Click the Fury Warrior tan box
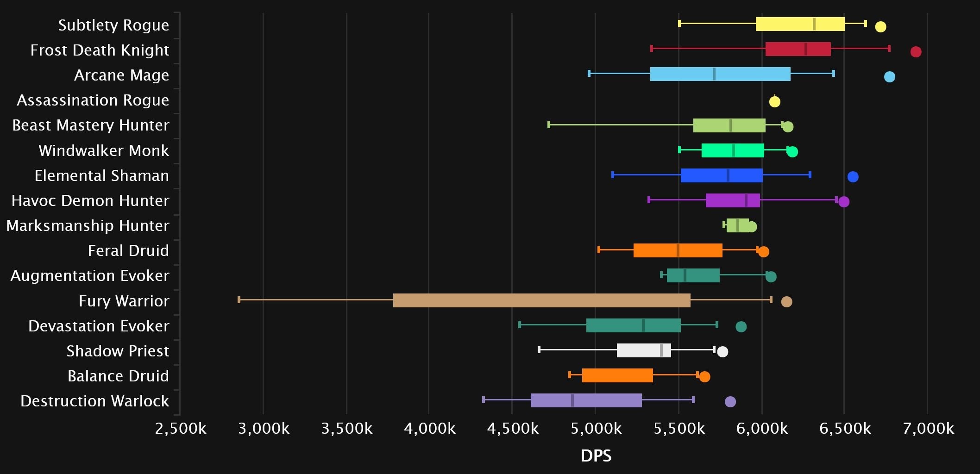The height and width of the screenshot is (474, 980). point(541,300)
